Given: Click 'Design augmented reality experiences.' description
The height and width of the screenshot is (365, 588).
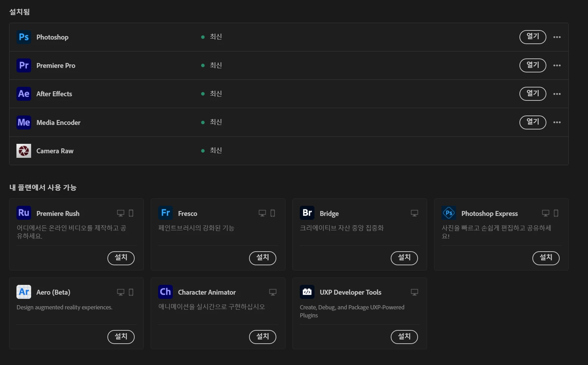Looking at the screenshot, I should pos(64,307).
